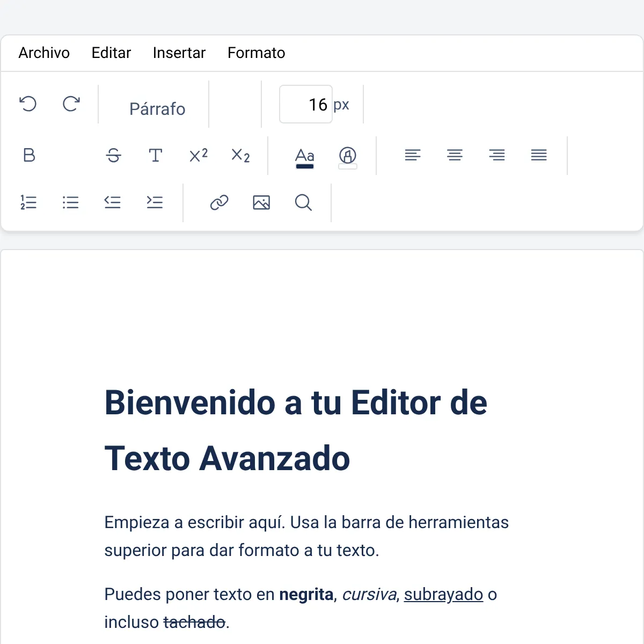
Task: Toggle bold formatting
Action: [x=29, y=156]
